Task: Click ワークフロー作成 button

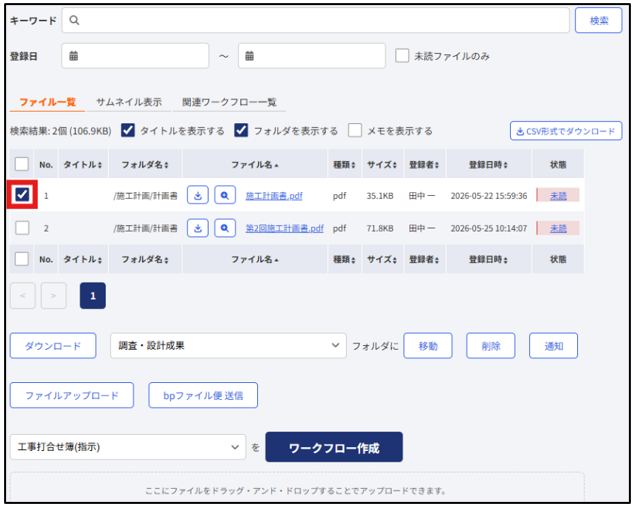Action: [x=334, y=447]
